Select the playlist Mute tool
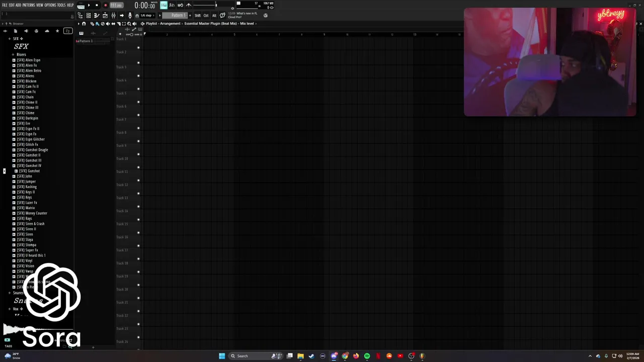644x362 pixels. tap(108, 24)
